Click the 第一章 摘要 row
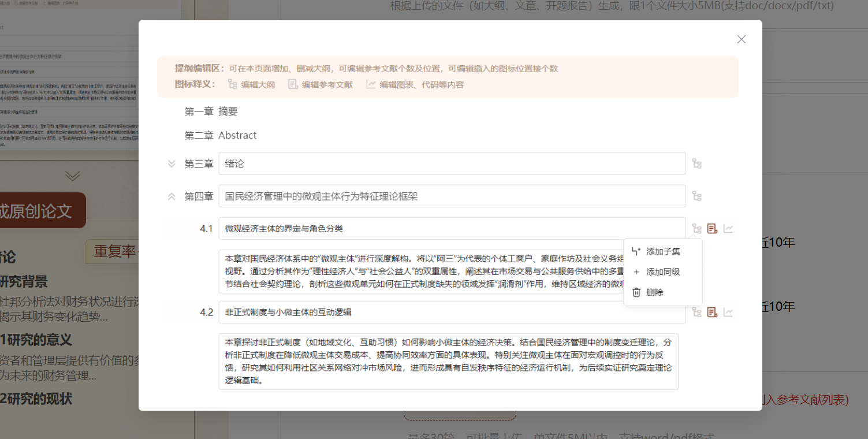 click(211, 112)
